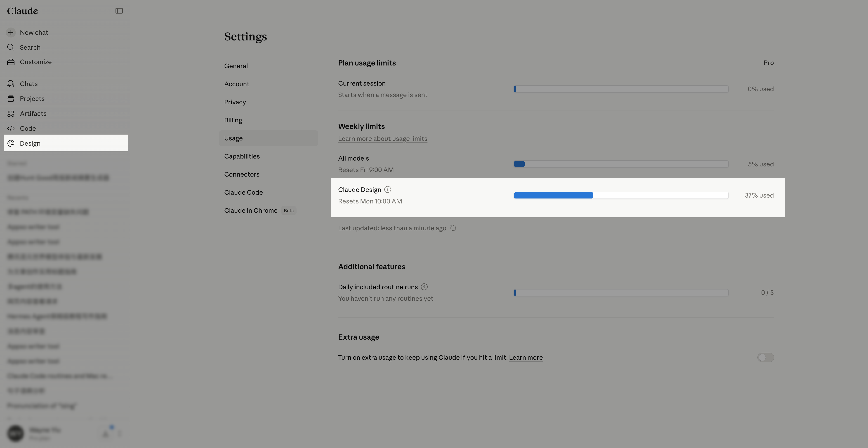This screenshot has width=868, height=448.
Task: Click the Code brackets icon
Action: point(11,128)
